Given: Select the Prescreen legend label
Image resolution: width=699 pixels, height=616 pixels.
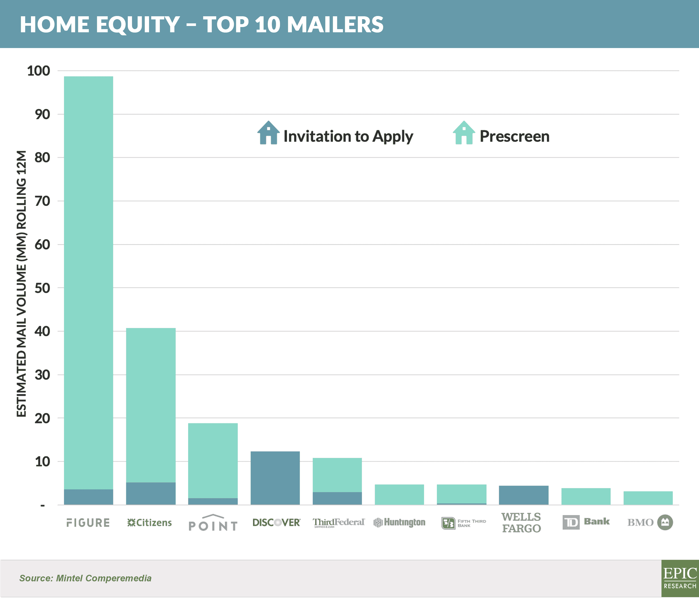Looking at the screenshot, I should pyautogui.click(x=514, y=136).
